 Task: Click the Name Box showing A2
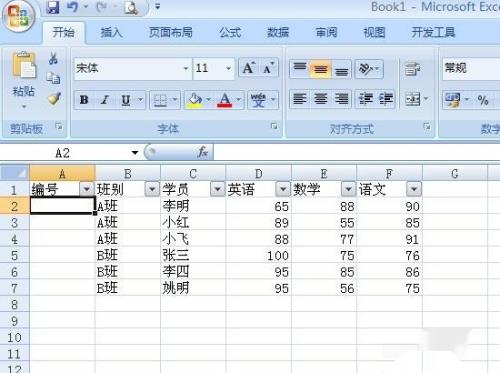click(x=63, y=153)
